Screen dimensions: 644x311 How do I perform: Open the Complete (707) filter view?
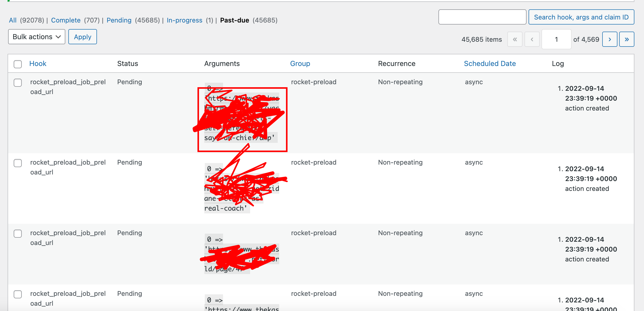click(66, 20)
